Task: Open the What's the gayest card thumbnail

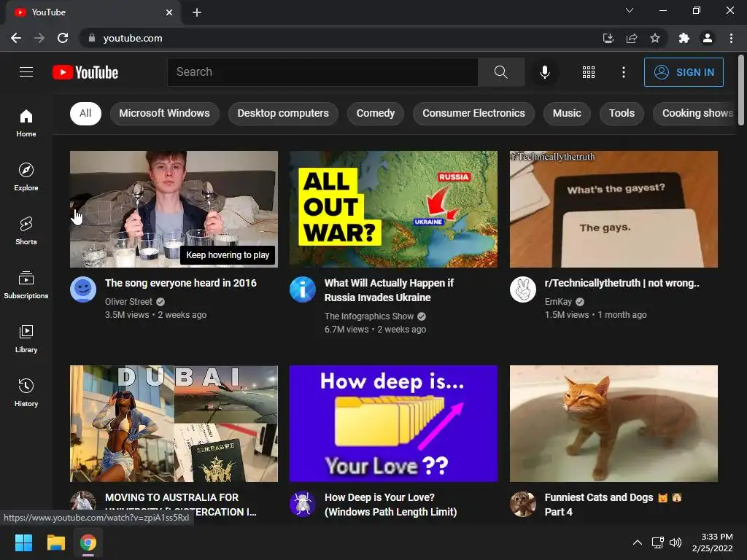Action: tap(614, 209)
